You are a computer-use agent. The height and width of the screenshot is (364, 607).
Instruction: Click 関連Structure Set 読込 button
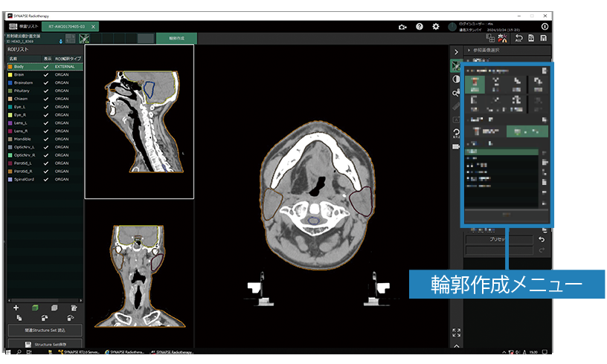[x=45, y=331]
